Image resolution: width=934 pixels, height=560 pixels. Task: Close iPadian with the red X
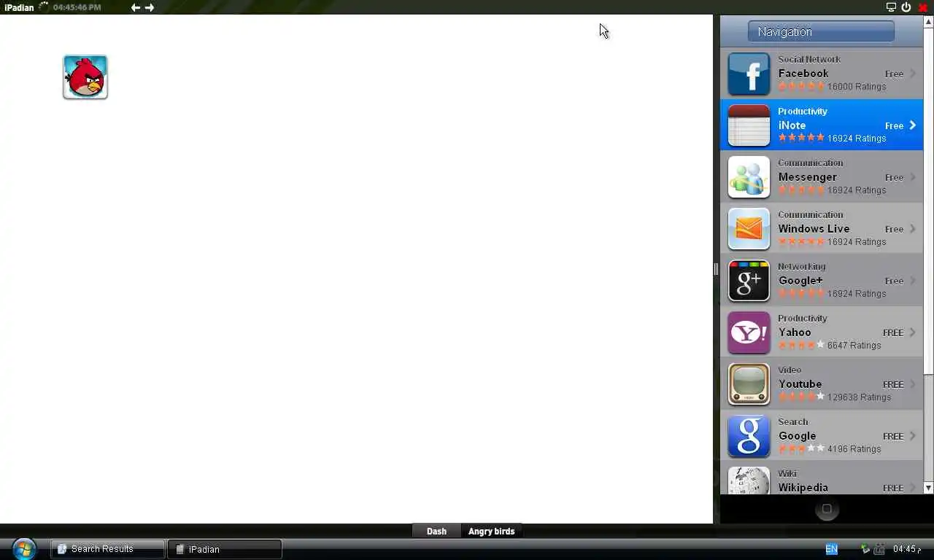pos(922,7)
